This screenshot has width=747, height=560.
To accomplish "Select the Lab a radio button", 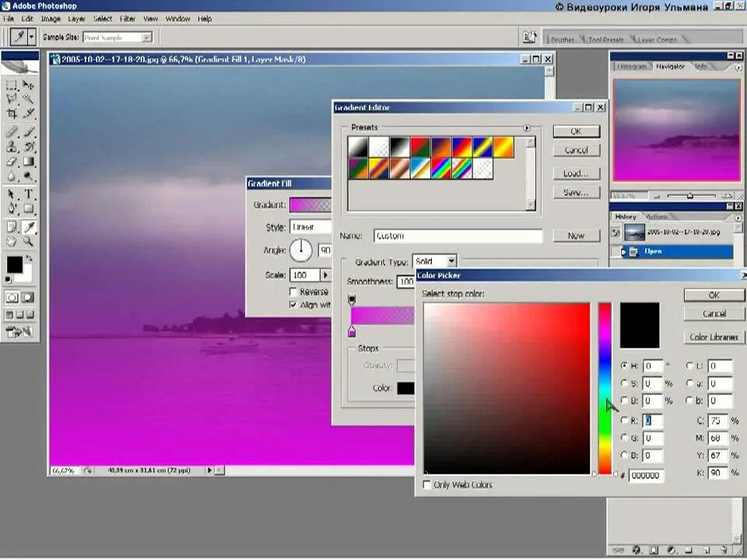I will click(689, 383).
